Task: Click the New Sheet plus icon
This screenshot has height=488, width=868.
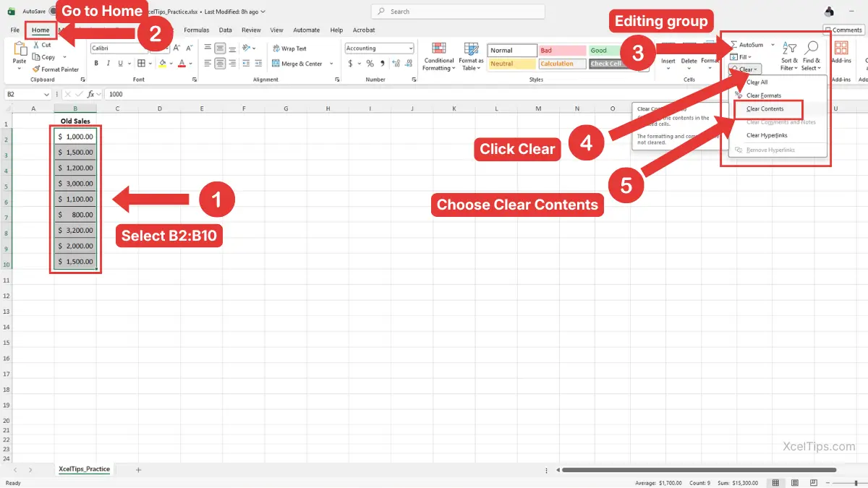Action: point(138,470)
